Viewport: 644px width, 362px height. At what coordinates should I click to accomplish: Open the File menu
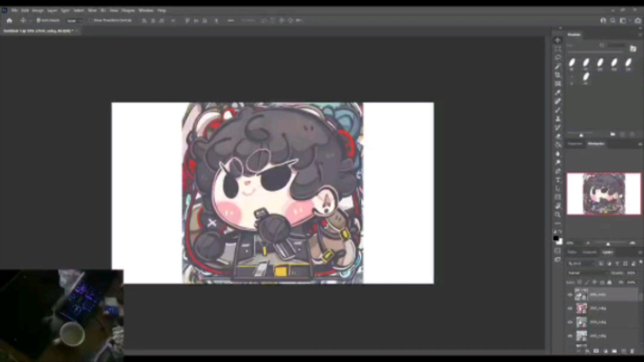14,10
